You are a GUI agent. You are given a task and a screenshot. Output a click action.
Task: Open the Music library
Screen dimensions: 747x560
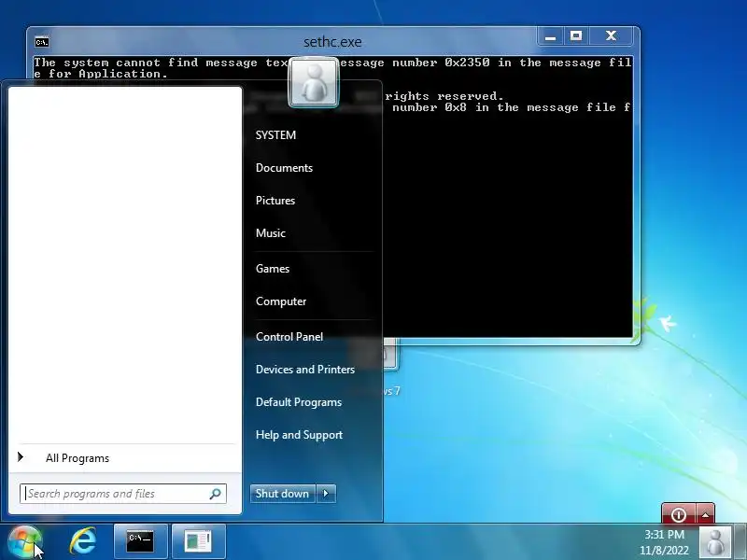271,233
